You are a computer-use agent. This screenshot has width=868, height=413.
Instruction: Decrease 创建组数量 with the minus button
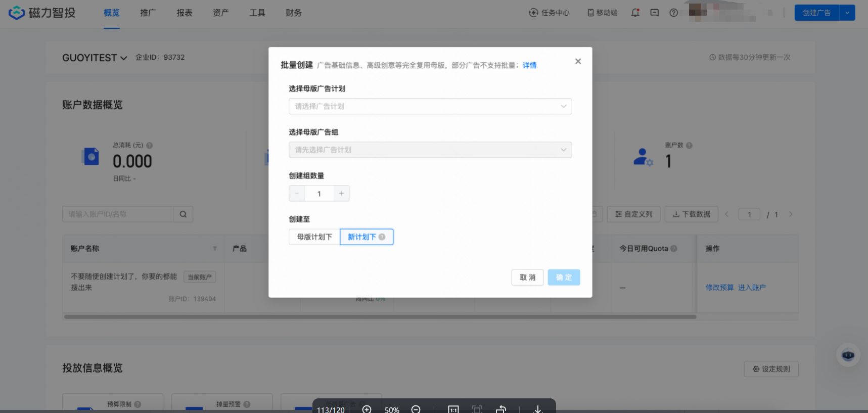[x=297, y=194]
